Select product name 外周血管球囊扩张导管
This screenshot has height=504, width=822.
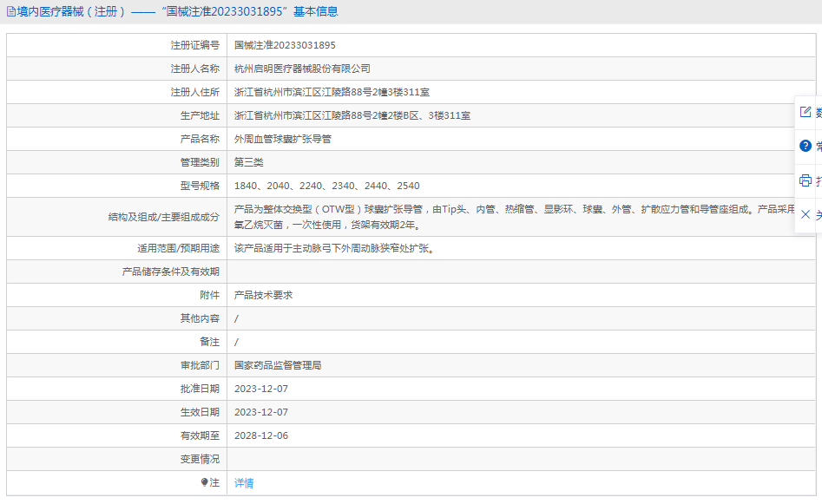283,140
